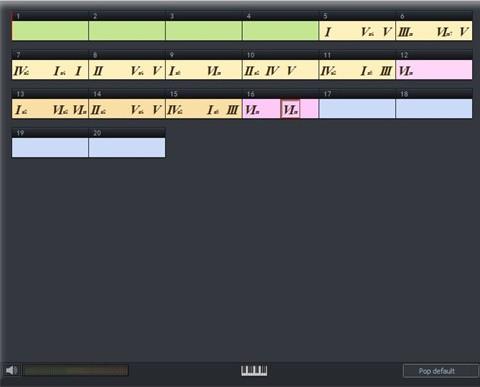Select the III chord in measure 15

233,110
